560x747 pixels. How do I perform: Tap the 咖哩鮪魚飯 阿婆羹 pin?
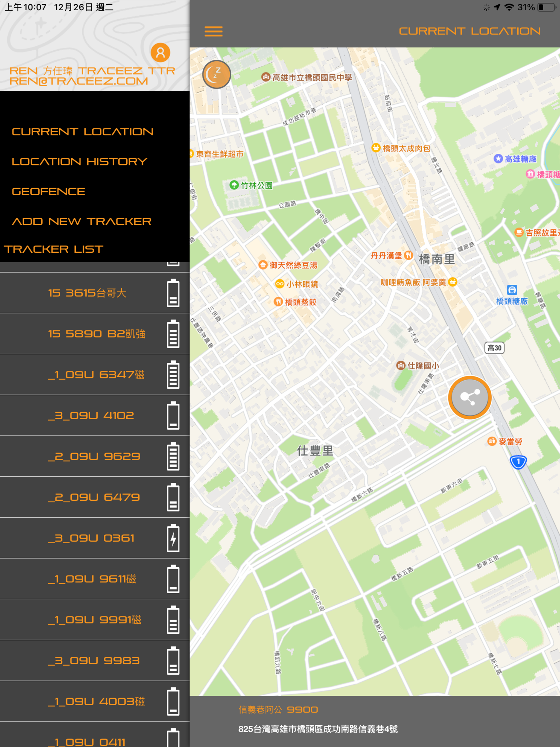pyautogui.click(x=453, y=281)
